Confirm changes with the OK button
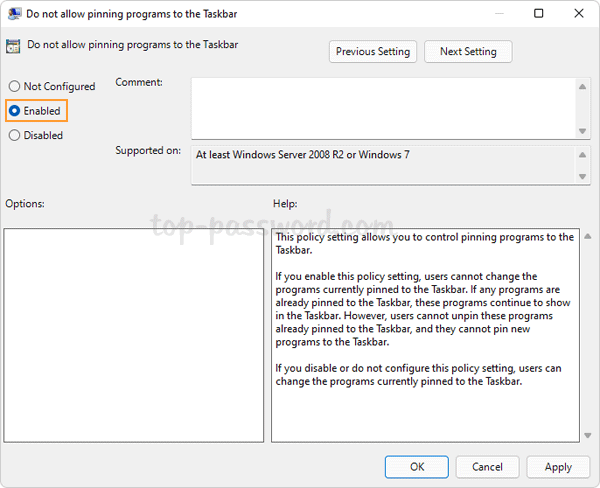This screenshot has height=488, width=600. coord(417,467)
